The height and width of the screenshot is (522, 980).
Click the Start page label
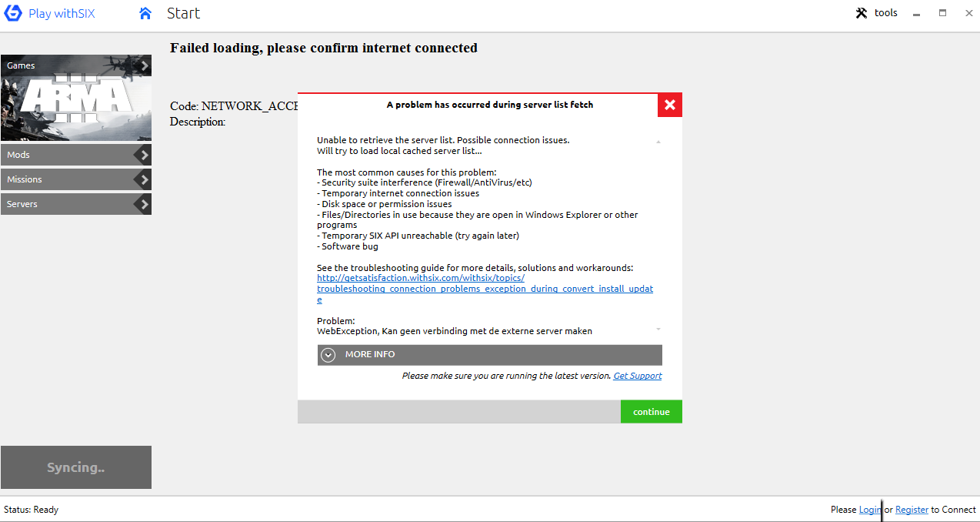coord(183,13)
